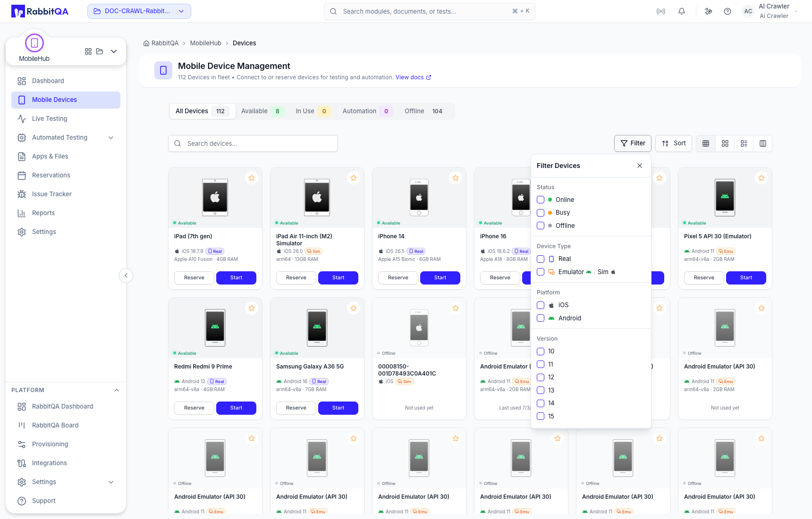Image resolution: width=812 pixels, height=519 pixels.
Task: Check version 10 filter
Action: (541, 352)
